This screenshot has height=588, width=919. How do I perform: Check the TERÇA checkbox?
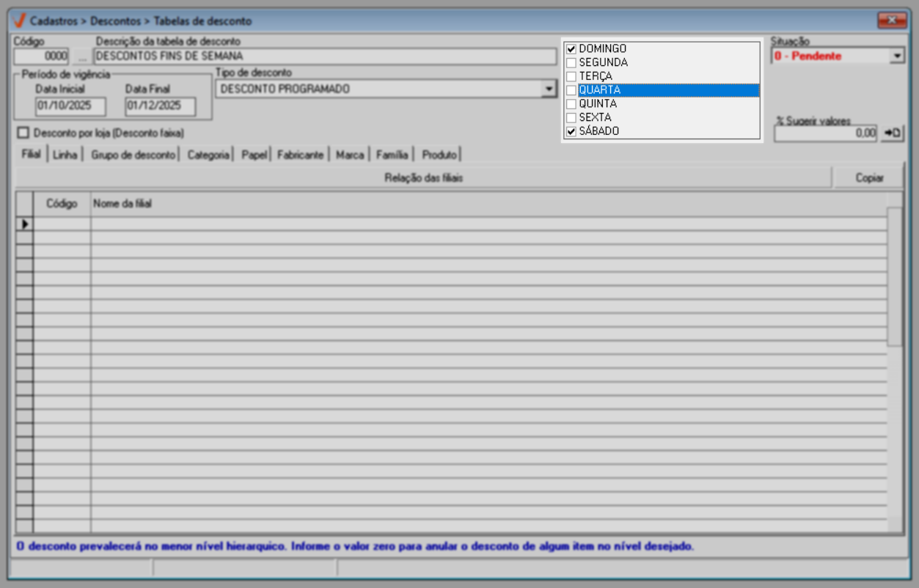571,76
